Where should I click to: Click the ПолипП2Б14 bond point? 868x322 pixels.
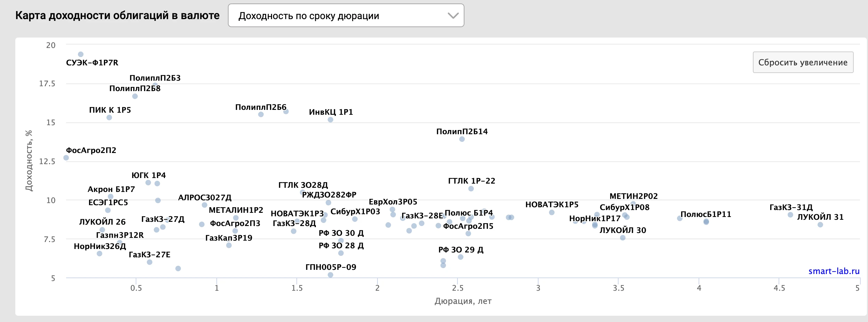[462, 139]
